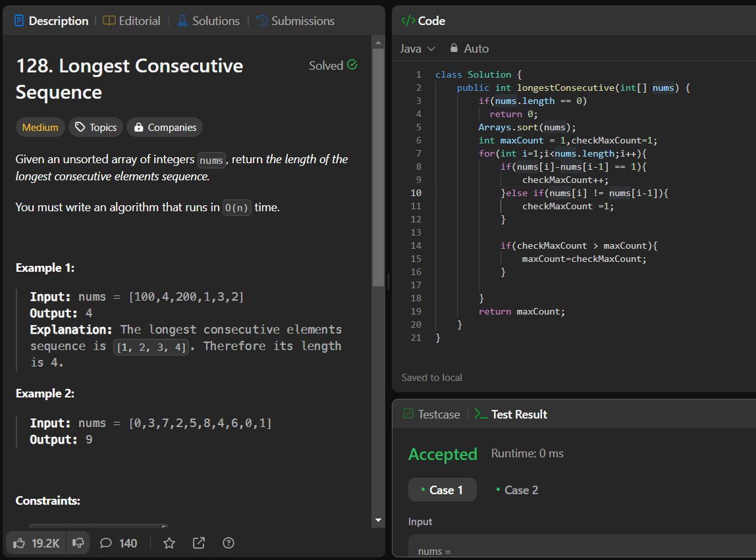Click the lock icon beside Auto

tap(454, 48)
